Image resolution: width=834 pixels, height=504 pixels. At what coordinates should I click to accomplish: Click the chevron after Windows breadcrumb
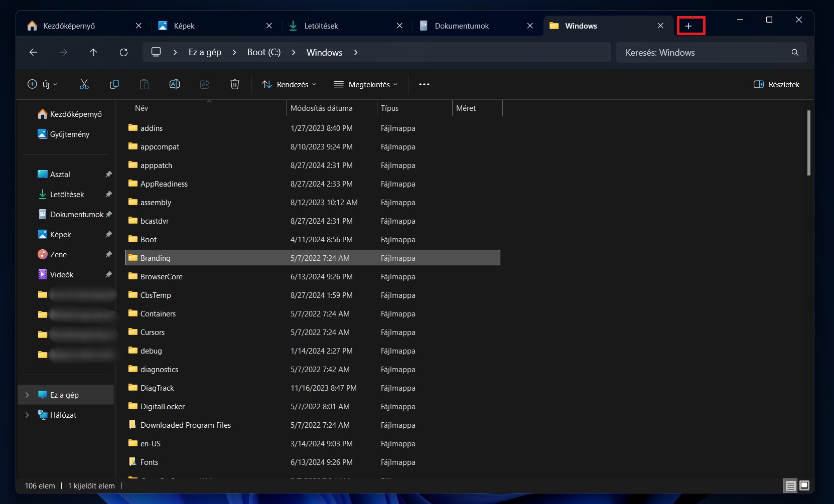click(356, 52)
